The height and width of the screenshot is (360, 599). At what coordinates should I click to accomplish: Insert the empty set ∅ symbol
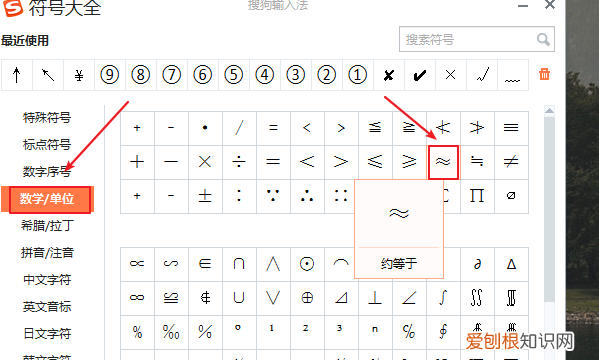[511, 196]
